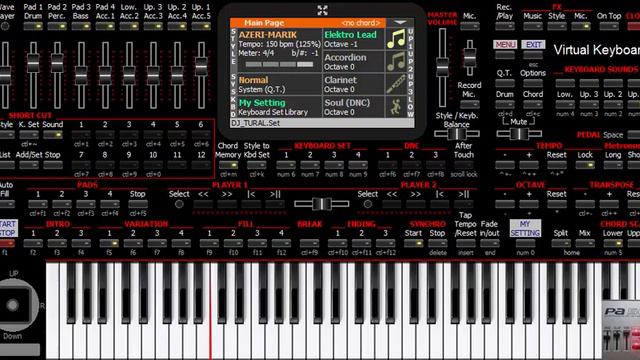Open My Setting Keyboard Set Library

280,107
